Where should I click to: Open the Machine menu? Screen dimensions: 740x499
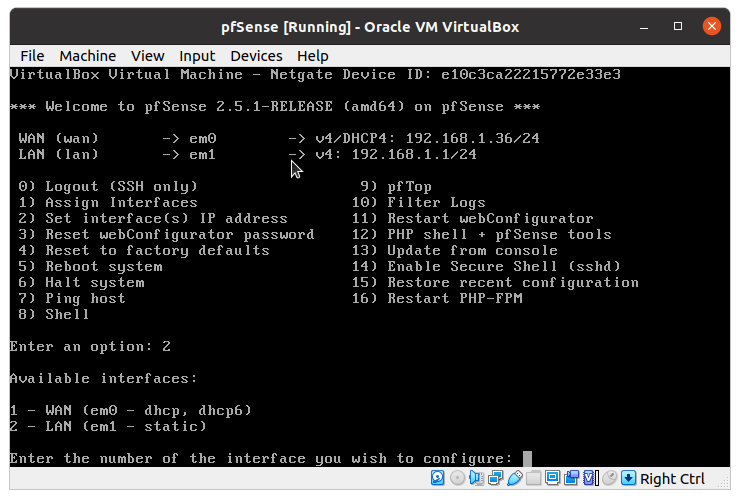pos(87,56)
